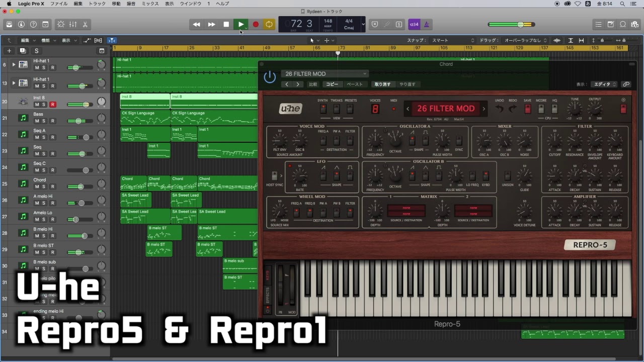Open the Note Pads icon
The height and width of the screenshot is (362, 644).
point(610,24)
